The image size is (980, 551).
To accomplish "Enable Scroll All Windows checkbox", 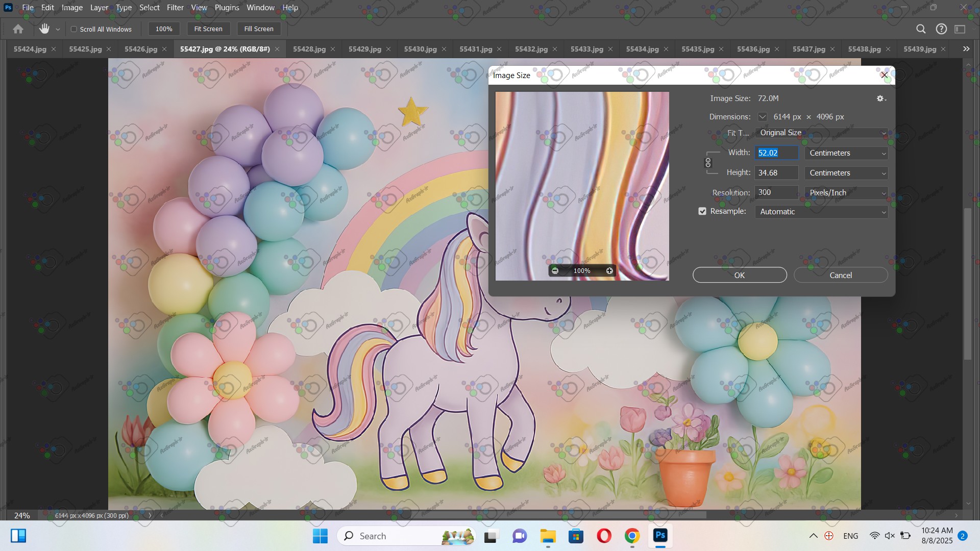I will (74, 29).
